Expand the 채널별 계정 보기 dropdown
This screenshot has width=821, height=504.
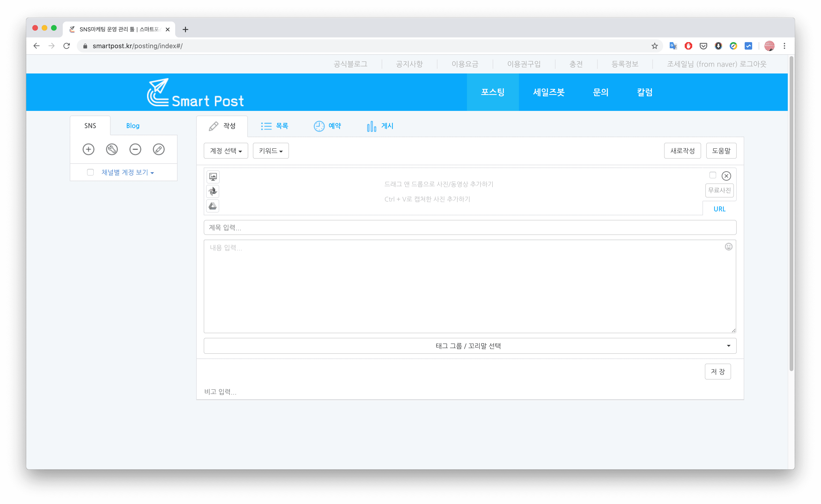click(x=128, y=172)
